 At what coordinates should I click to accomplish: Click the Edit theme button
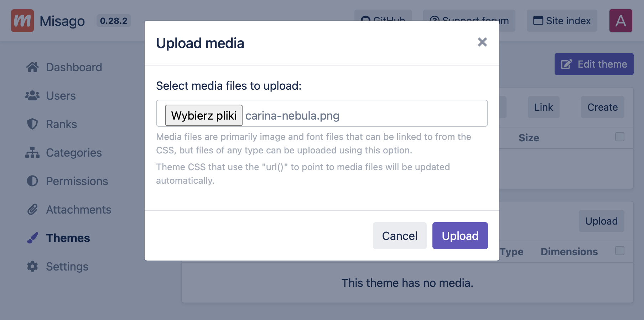[594, 64]
